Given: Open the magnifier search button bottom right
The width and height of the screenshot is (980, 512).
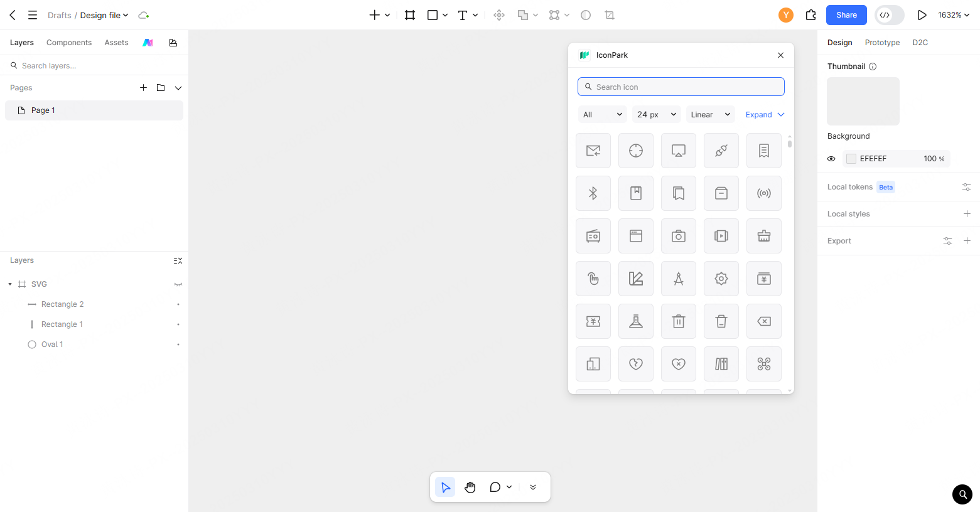Looking at the screenshot, I should pyautogui.click(x=962, y=494).
